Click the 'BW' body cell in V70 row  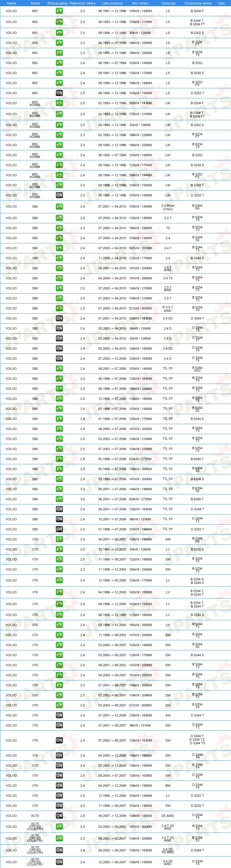168,785
